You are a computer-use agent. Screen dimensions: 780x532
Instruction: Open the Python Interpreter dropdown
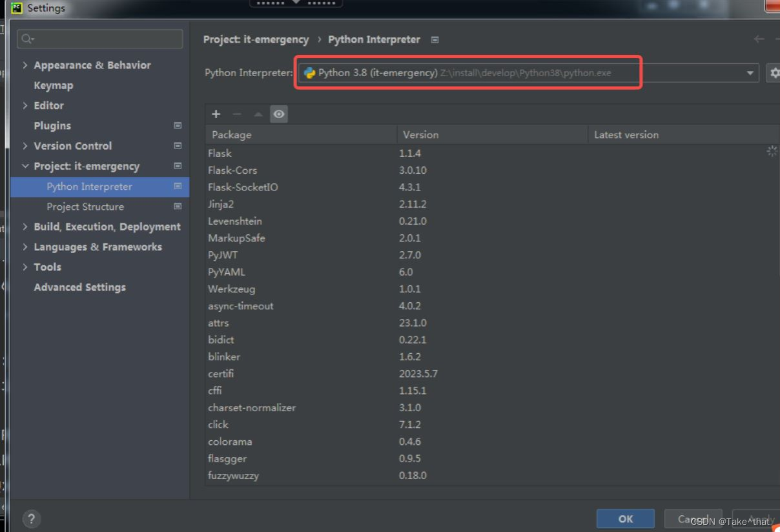coord(529,73)
